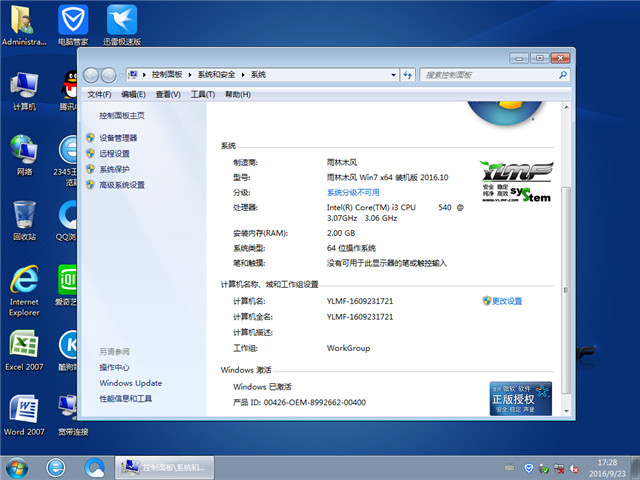Image resolution: width=640 pixels, height=480 pixels.
Task: Open 设备管理器 link
Action: (118, 138)
